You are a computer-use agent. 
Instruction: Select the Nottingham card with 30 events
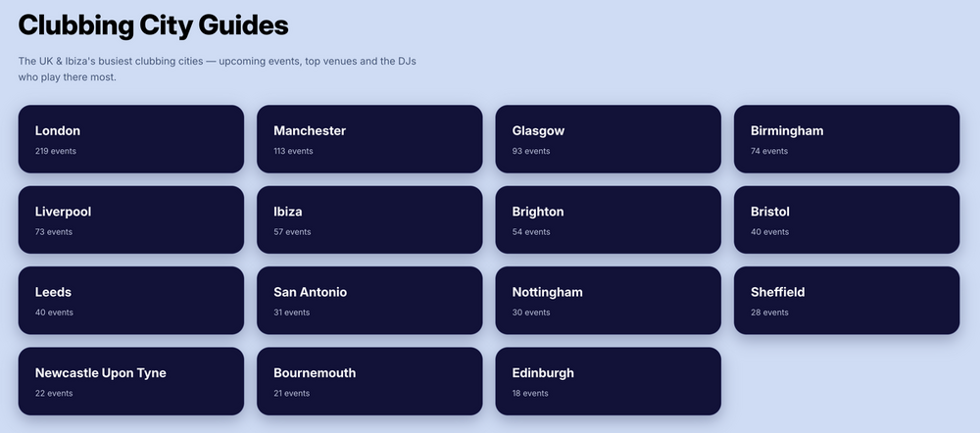(x=609, y=300)
